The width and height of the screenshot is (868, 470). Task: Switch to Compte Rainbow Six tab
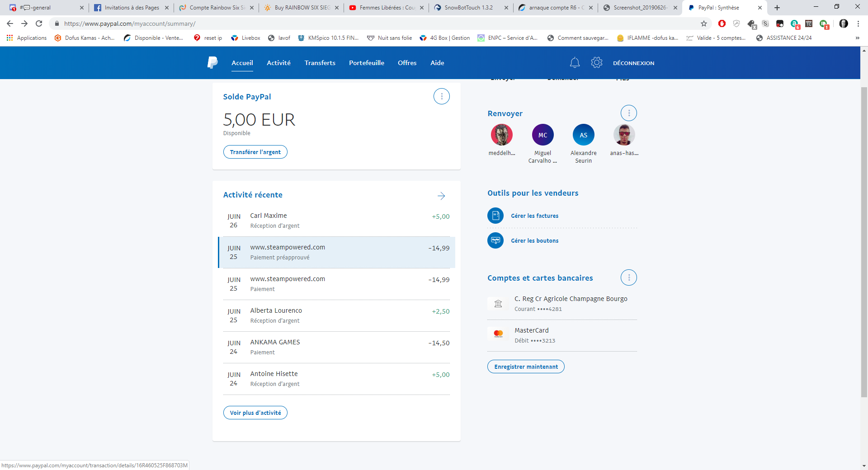pos(216,8)
